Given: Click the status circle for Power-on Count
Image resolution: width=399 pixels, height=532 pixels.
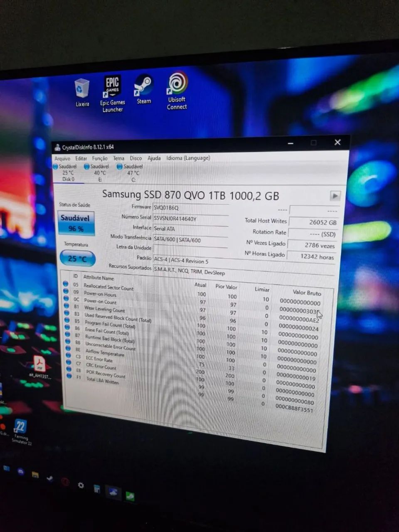Looking at the screenshot, I should click(x=66, y=298).
